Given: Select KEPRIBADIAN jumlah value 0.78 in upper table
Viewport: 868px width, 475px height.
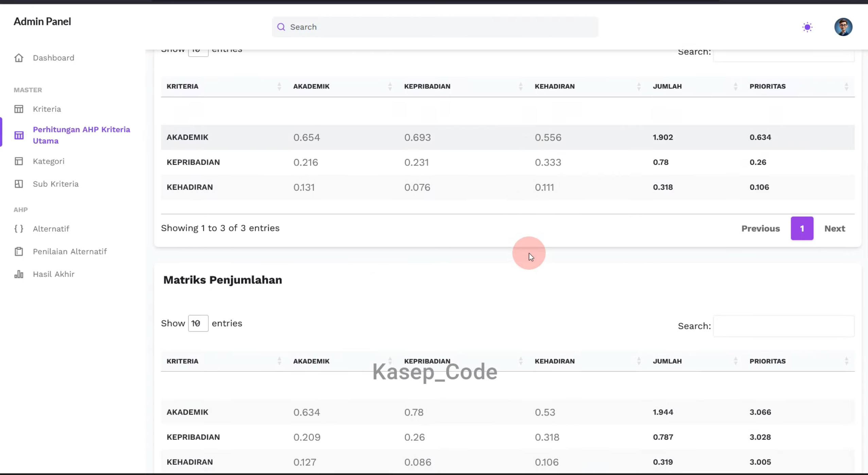Looking at the screenshot, I should click(x=660, y=162).
